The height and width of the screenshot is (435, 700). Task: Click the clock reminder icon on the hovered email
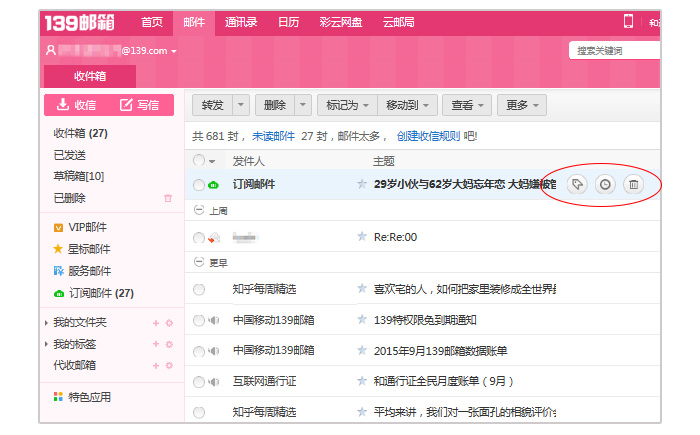coord(605,184)
